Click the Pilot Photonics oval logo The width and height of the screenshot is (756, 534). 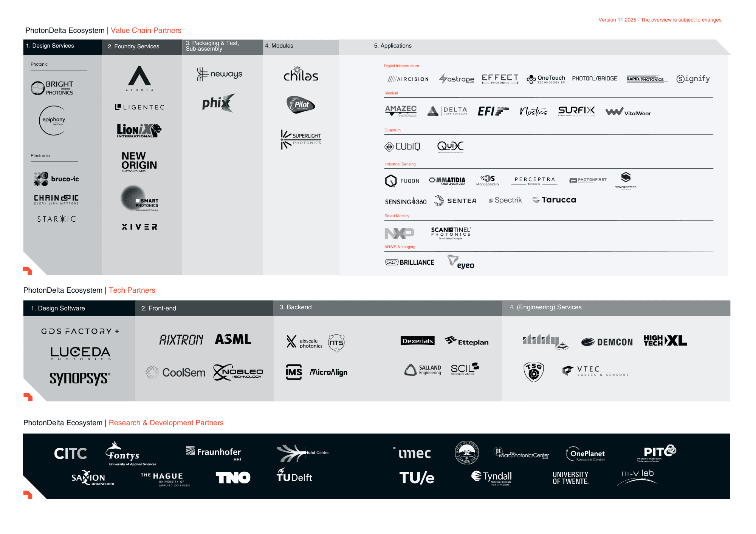coord(301,105)
